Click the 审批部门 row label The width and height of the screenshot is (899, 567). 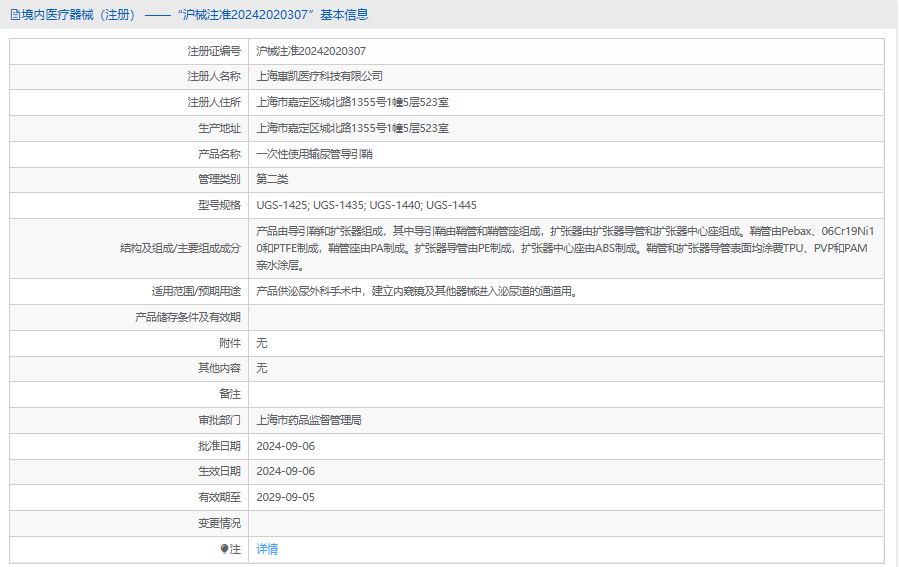click(220, 420)
